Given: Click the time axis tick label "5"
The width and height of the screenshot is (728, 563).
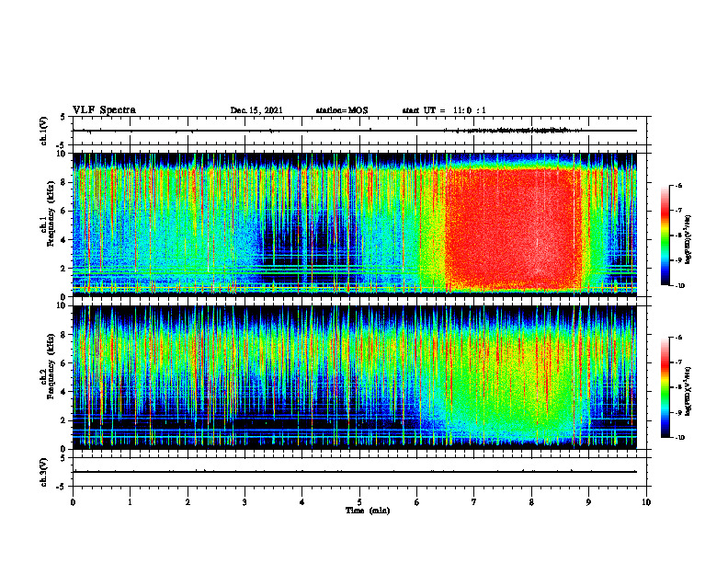Looking at the screenshot, I should [x=359, y=502].
